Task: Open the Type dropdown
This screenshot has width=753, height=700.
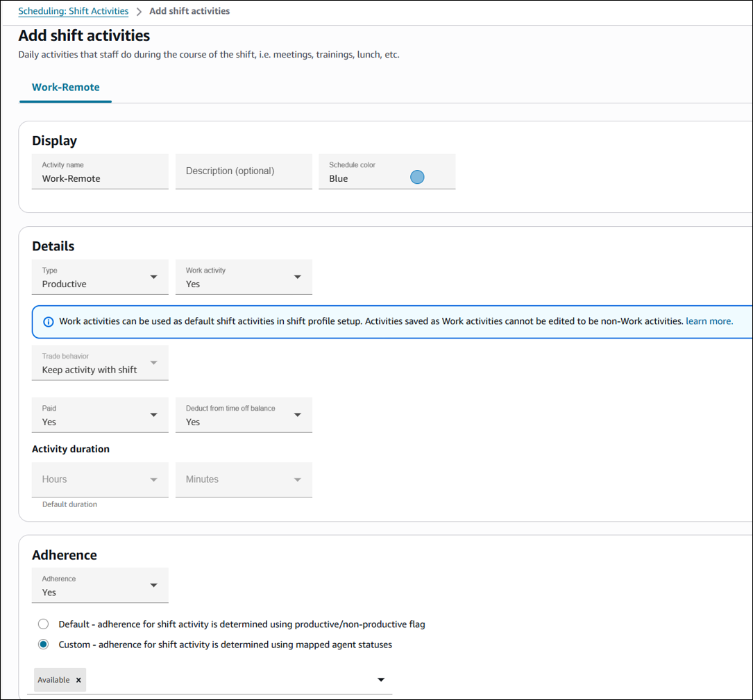Action: 100,278
